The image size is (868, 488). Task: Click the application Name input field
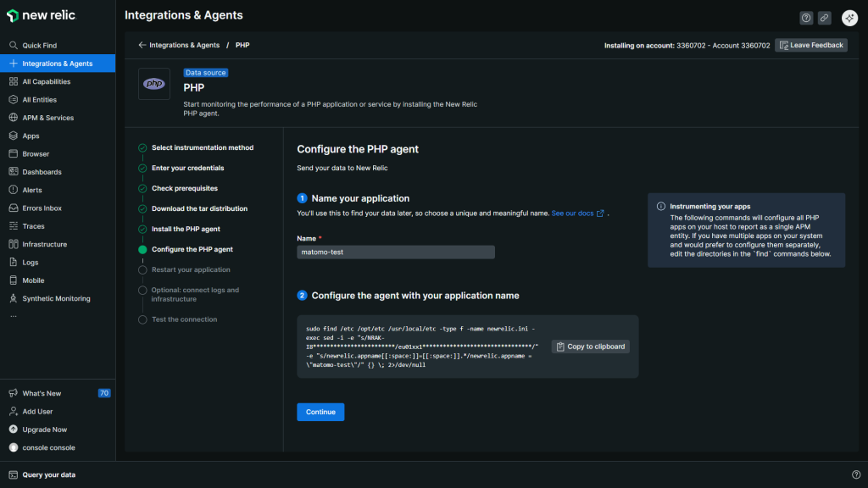(396, 252)
